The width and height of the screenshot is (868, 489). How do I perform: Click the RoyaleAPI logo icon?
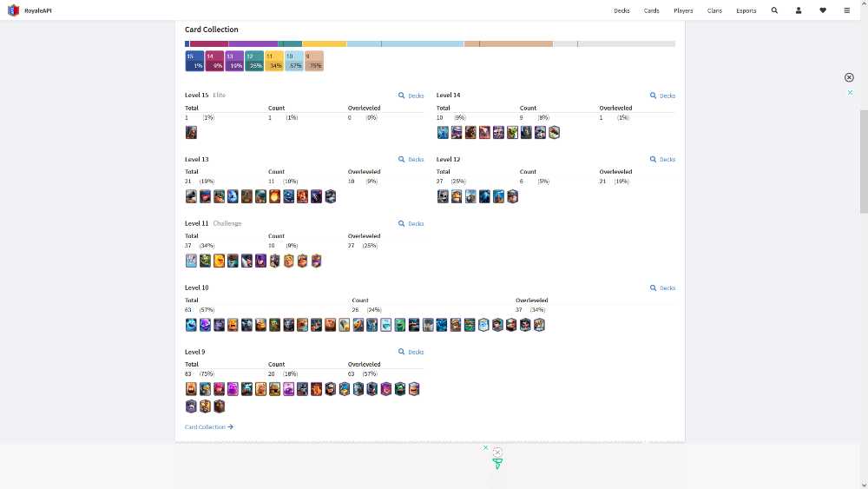[13, 10]
